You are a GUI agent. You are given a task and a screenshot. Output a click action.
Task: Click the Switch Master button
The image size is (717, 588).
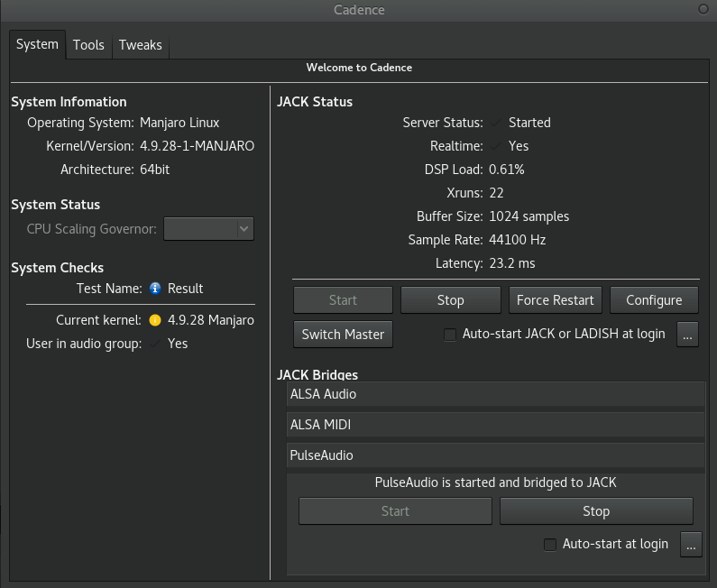pos(343,334)
